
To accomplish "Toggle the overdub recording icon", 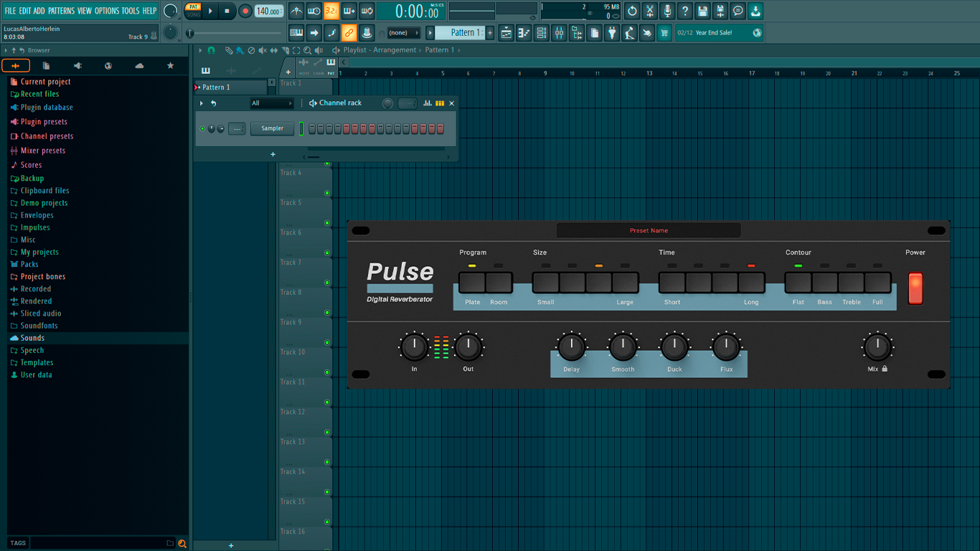I will (349, 11).
